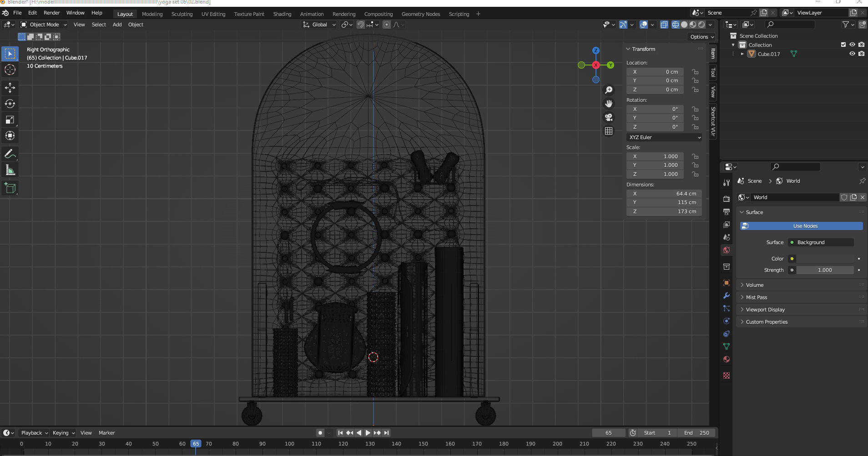The width and height of the screenshot is (868, 456).
Task: Open Render properties tab
Action: tap(727, 199)
